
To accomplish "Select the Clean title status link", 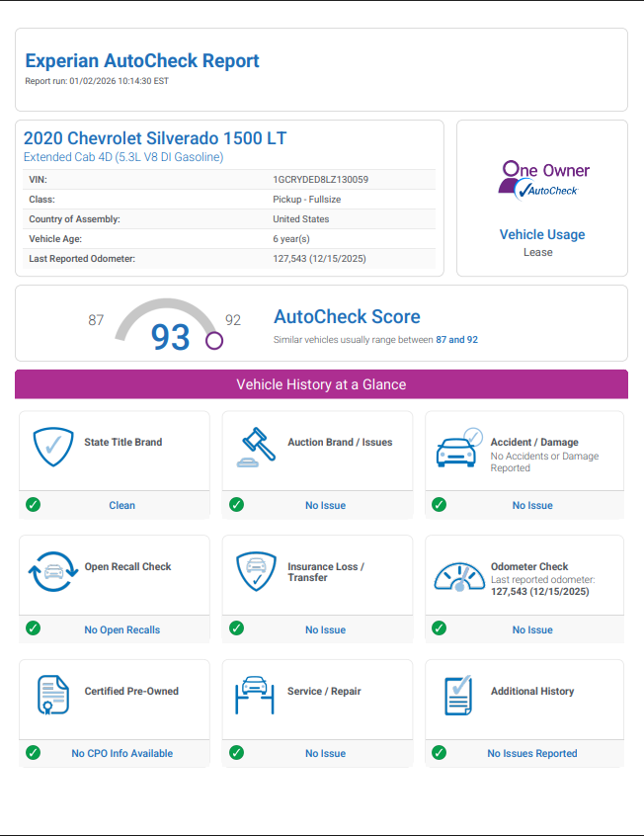I will pos(121,505).
